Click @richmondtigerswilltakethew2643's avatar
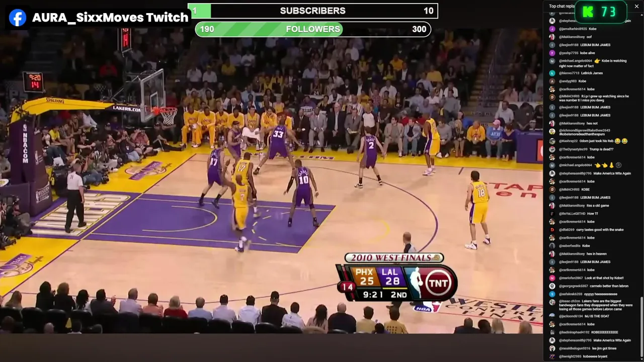 click(552, 131)
